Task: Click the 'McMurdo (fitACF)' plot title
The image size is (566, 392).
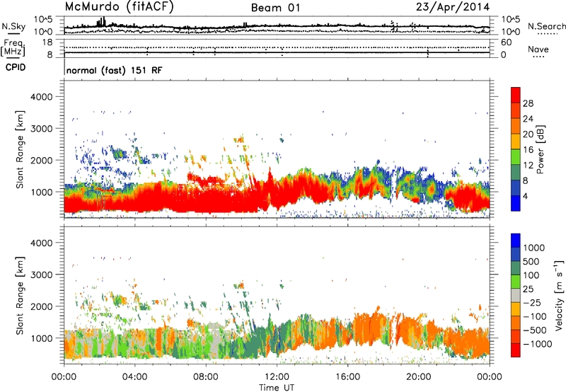Action: (x=119, y=7)
